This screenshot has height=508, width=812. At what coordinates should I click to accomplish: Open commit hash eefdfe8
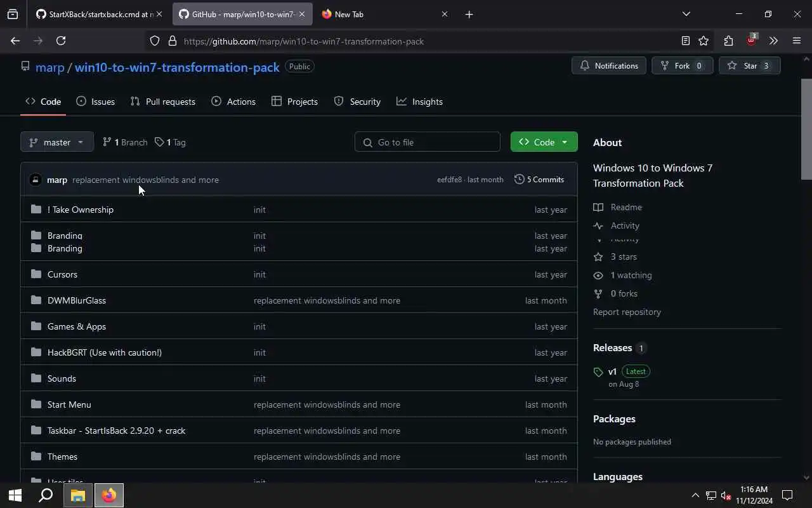click(449, 180)
